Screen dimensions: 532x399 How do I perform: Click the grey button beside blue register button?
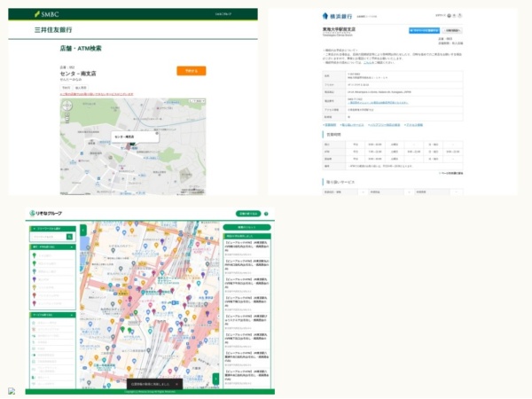coord(452,30)
